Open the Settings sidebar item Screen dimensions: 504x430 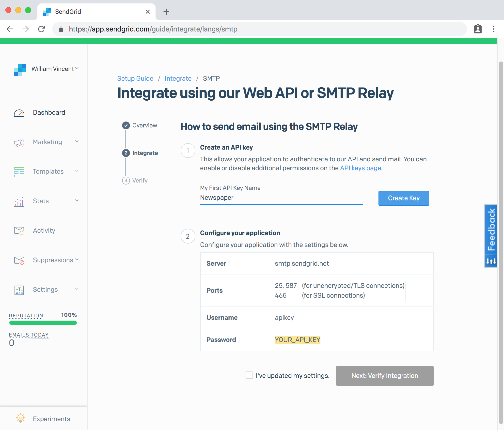(x=45, y=290)
